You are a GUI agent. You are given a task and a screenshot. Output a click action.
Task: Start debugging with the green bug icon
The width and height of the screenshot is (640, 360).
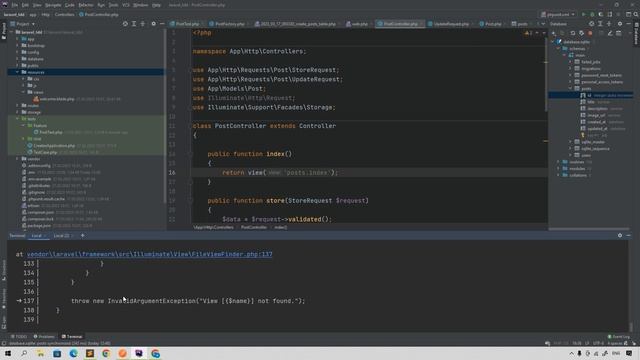(x=592, y=14)
